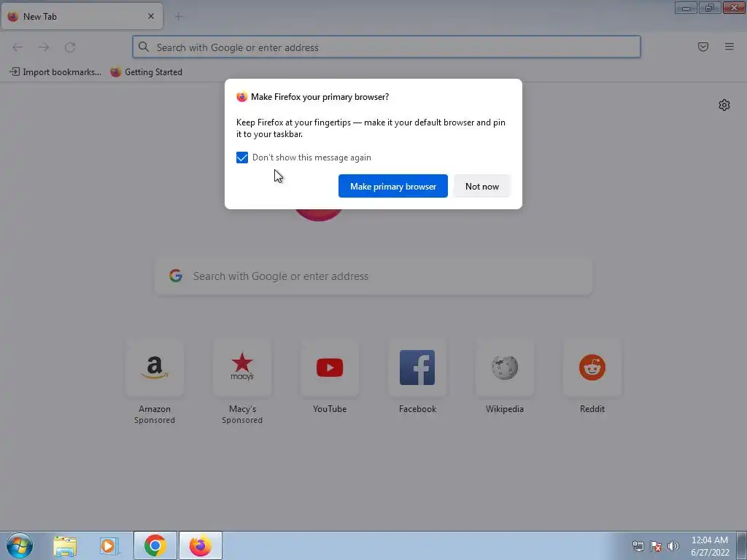The width and height of the screenshot is (747, 560).
Task: Open Windows Explorer from taskbar
Action: point(65,546)
